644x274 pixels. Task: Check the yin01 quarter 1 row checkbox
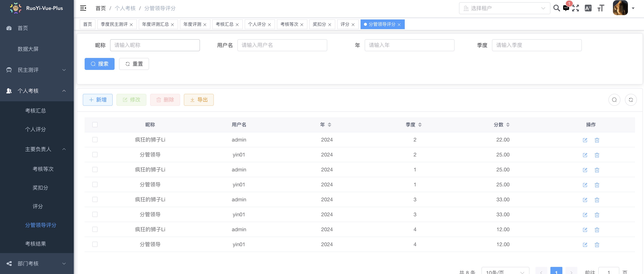(x=95, y=184)
